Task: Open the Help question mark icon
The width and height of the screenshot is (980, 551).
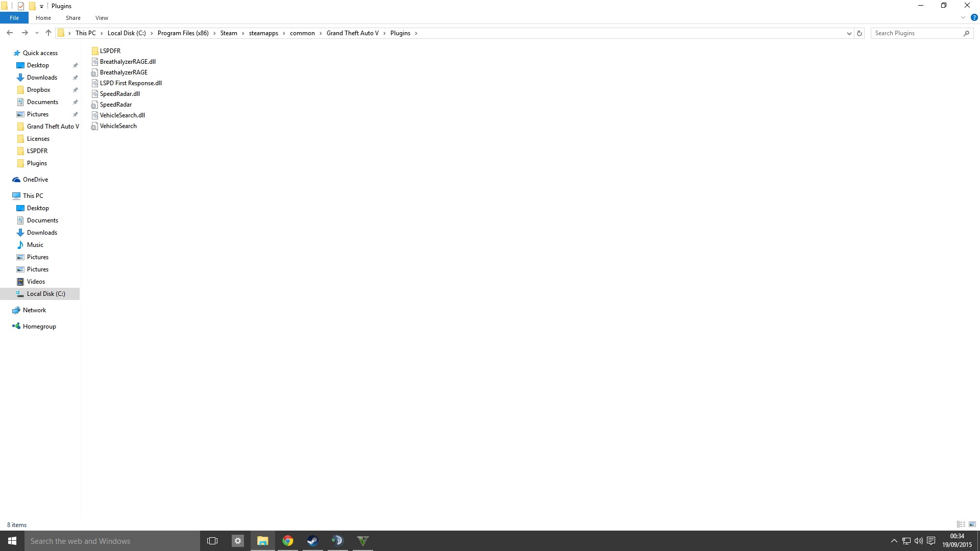Action: pyautogui.click(x=974, y=18)
